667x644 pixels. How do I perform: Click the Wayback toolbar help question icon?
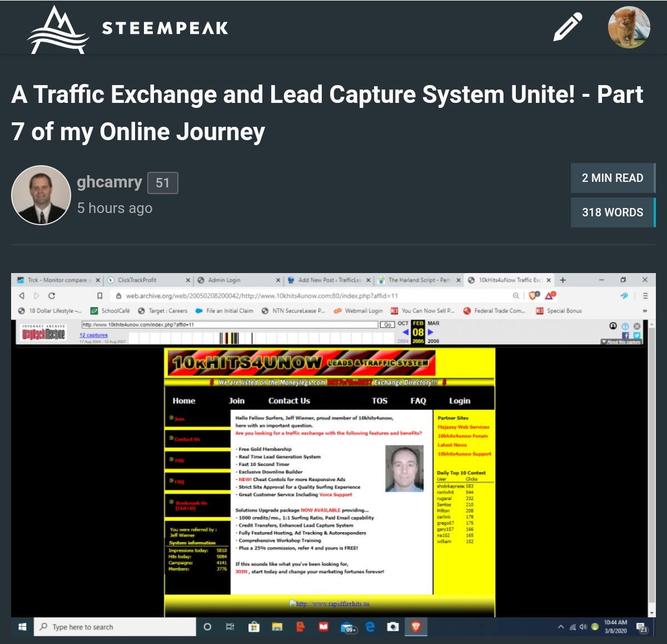tap(625, 326)
